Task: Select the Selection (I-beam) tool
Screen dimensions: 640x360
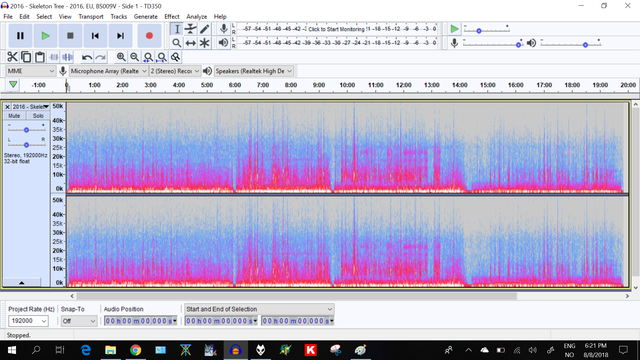Action: [x=177, y=29]
